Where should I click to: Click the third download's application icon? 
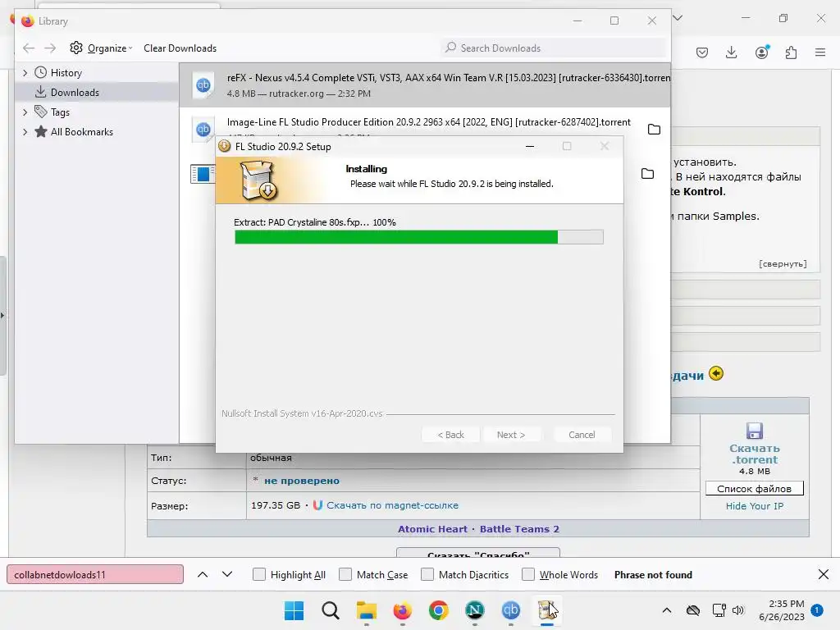(x=203, y=174)
